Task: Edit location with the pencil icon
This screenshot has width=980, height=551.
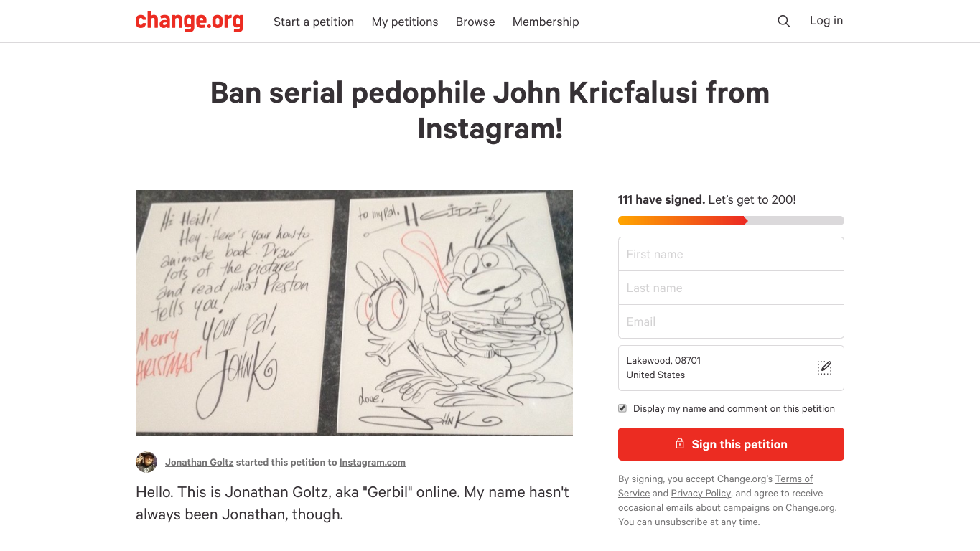Action: pyautogui.click(x=824, y=368)
